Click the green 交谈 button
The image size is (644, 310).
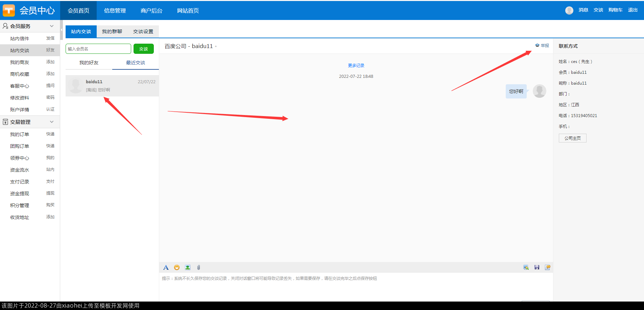tap(143, 49)
